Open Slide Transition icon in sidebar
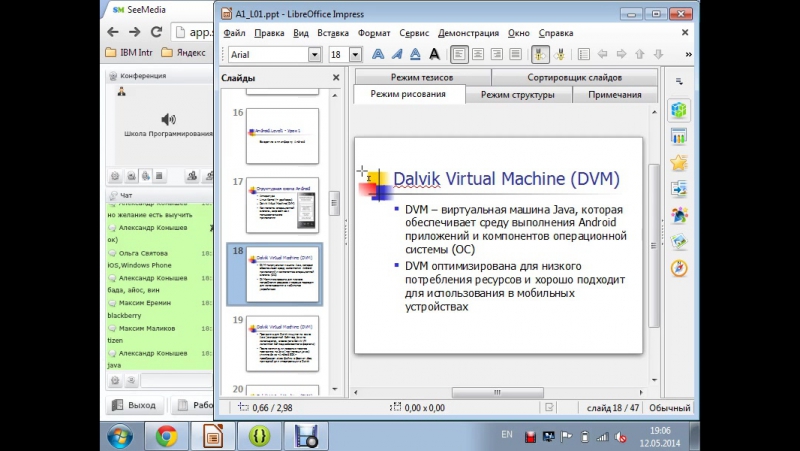Screen dimensions: 800x451 click(680, 188)
